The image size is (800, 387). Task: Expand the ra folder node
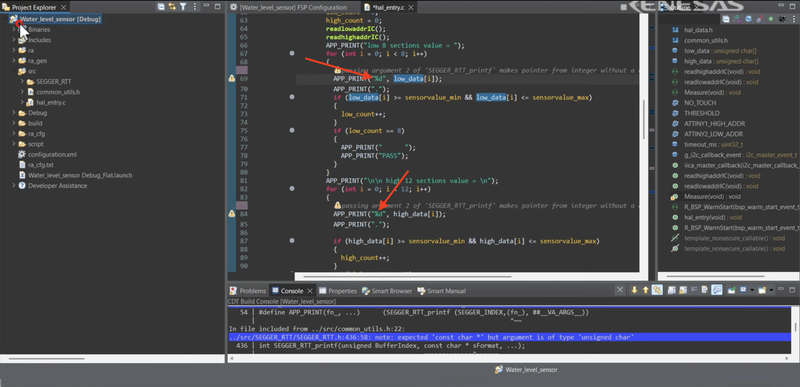[x=14, y=50]
